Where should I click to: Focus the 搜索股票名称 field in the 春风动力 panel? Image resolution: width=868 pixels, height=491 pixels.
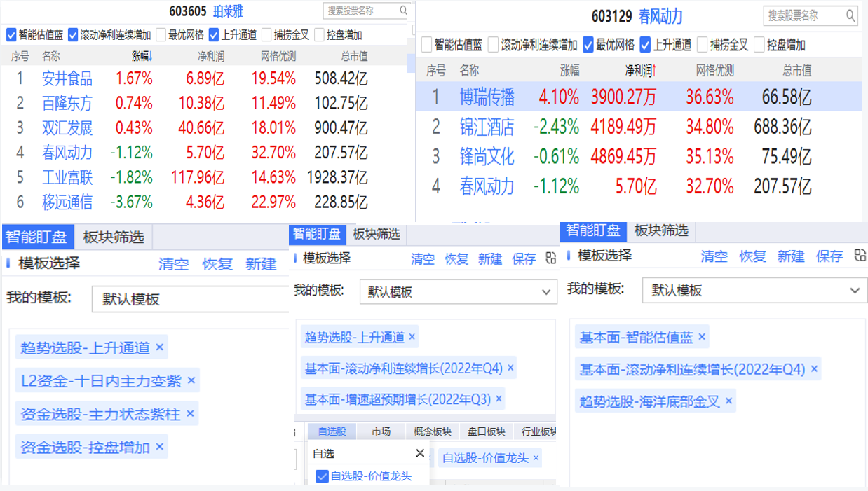tap(811, 15)
